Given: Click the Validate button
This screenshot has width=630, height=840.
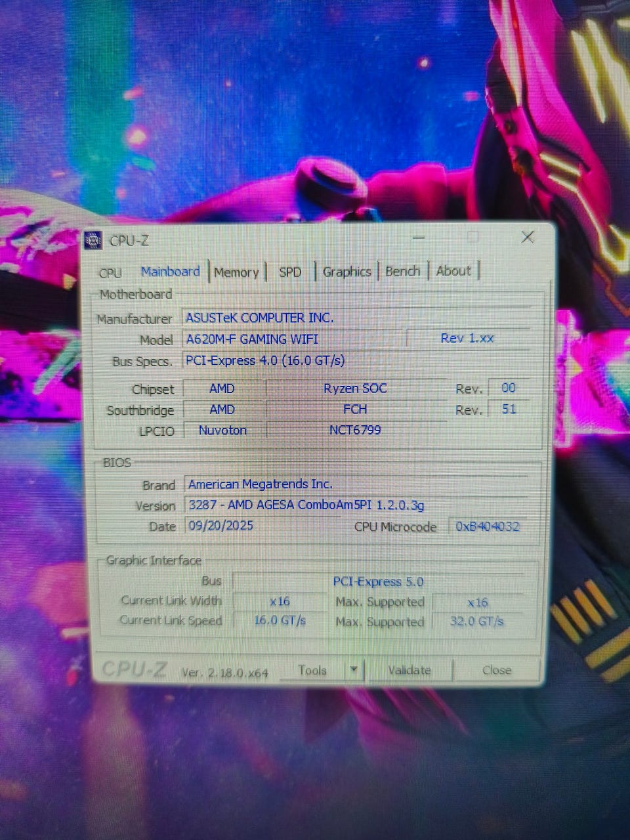Looking at the screenshot, I should 409,670.
